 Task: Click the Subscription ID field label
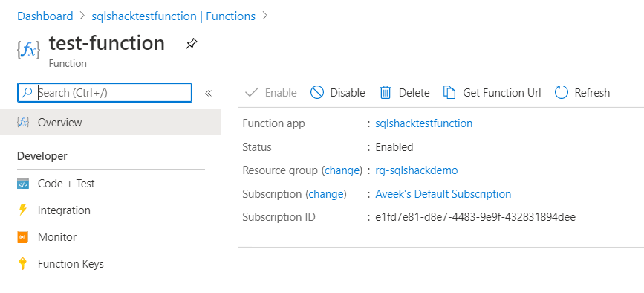[x=279, y=217]
